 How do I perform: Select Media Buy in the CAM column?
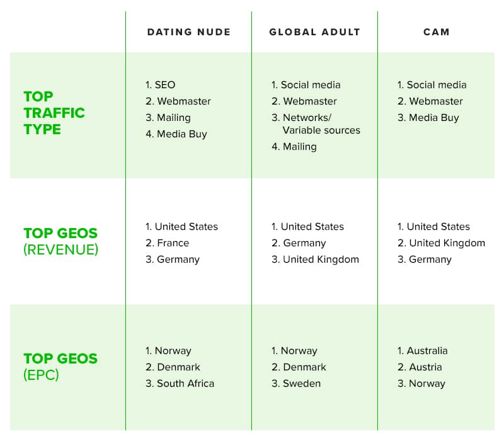pyautogui.click(x=433, y=118)
